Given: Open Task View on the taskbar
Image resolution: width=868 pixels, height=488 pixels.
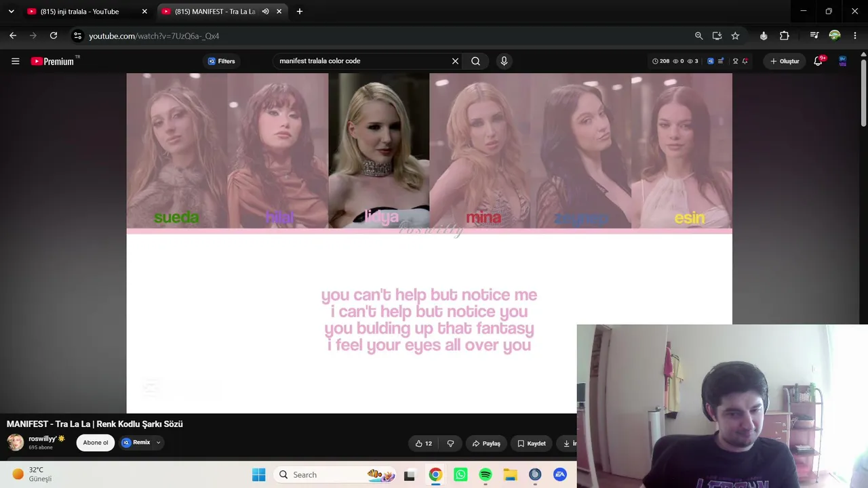Looking at the screenshot, I should point(409,475).
